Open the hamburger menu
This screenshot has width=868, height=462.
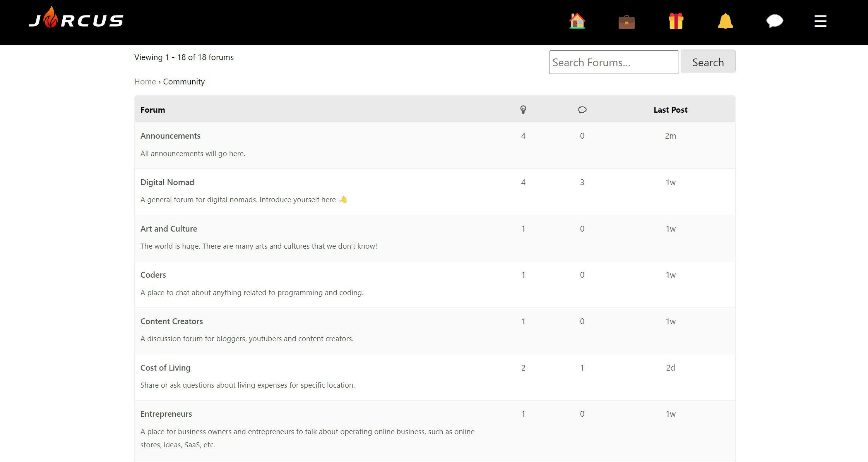pyautogui.click(x=820, y=21)
